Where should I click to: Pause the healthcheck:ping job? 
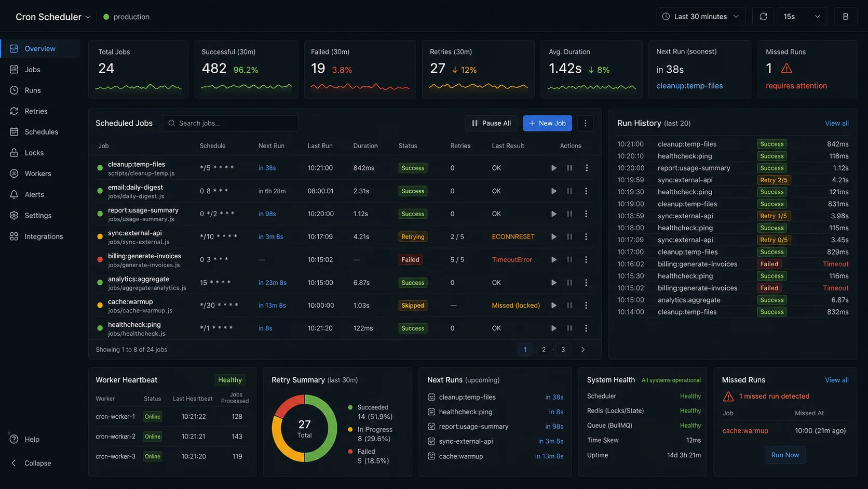(569, 328)
